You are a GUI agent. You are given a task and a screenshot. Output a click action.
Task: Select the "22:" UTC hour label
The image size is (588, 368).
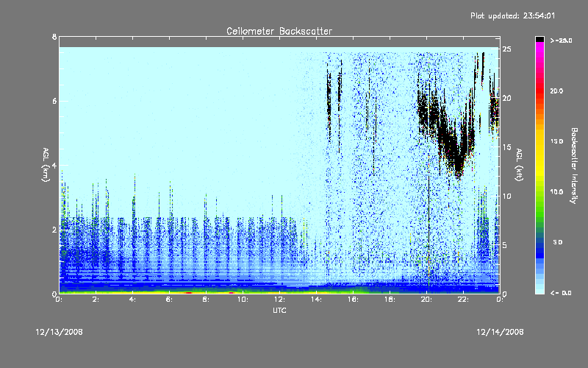(463, 300)
